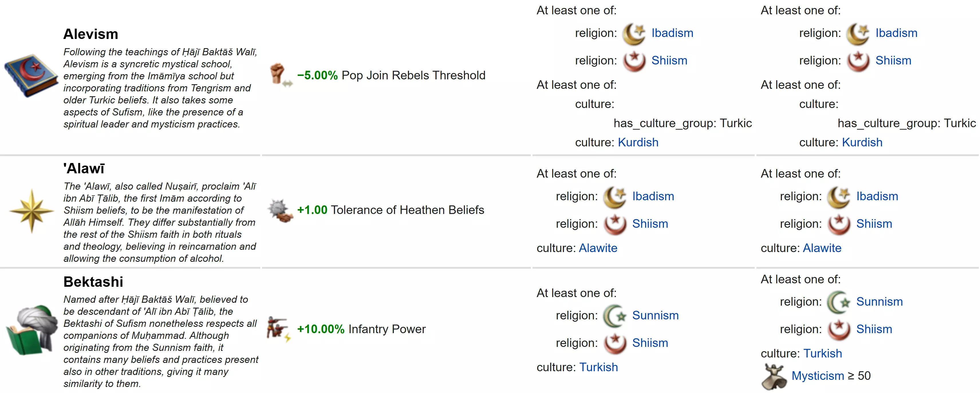Open the rightmost Alawite culture link

822,248
